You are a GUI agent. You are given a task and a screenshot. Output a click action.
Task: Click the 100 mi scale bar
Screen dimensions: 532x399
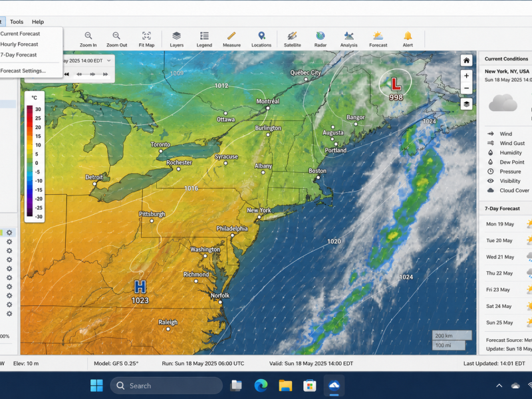click(x=448, y=345)
